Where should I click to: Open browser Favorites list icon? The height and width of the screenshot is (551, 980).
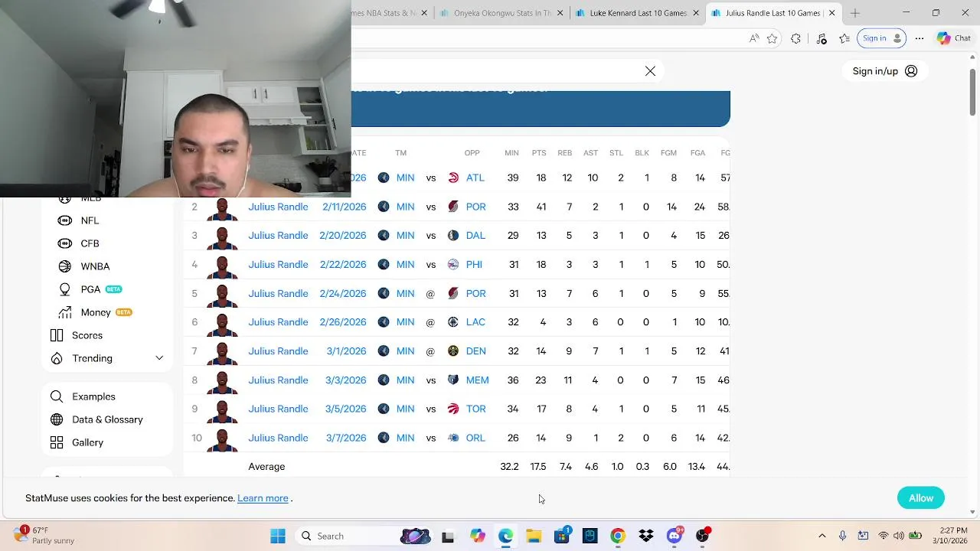844,38
